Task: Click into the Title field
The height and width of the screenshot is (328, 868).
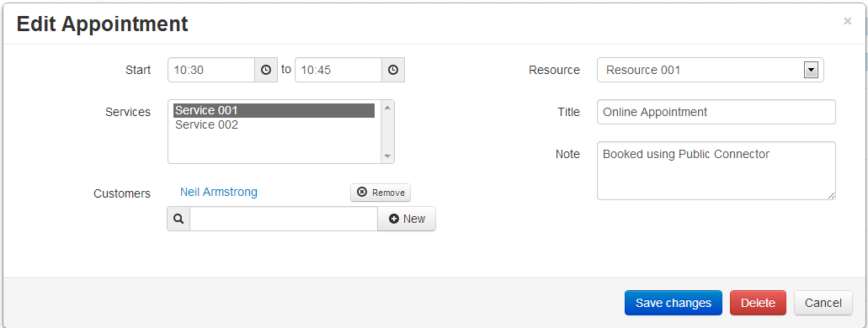Action: click(716, 112)
